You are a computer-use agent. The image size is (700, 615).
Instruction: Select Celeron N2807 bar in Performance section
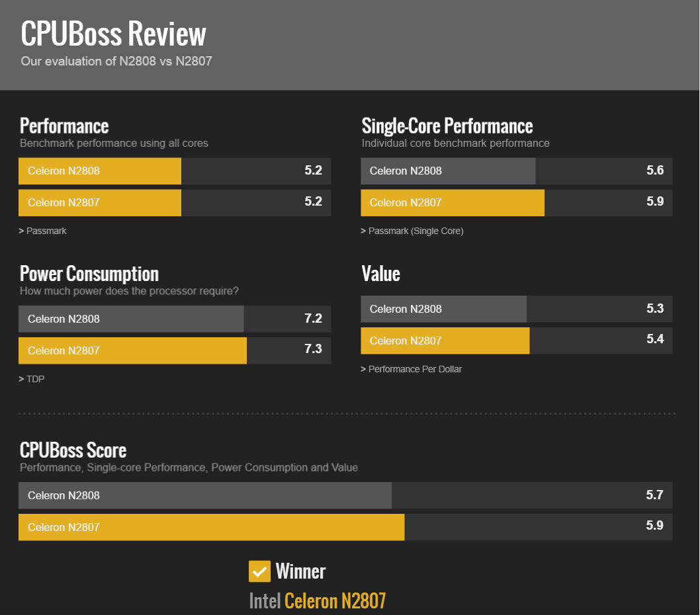tap(175, 202)
